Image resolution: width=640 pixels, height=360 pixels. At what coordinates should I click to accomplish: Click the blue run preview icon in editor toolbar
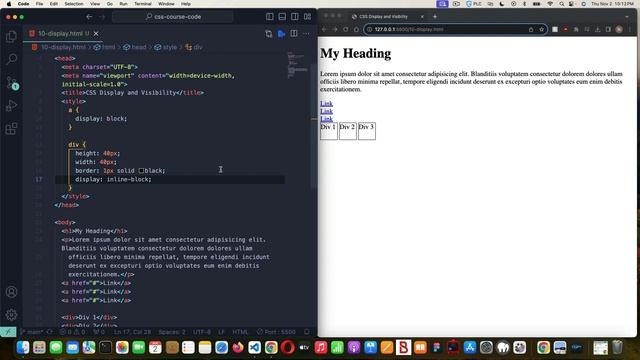click(x=281, y=34)
